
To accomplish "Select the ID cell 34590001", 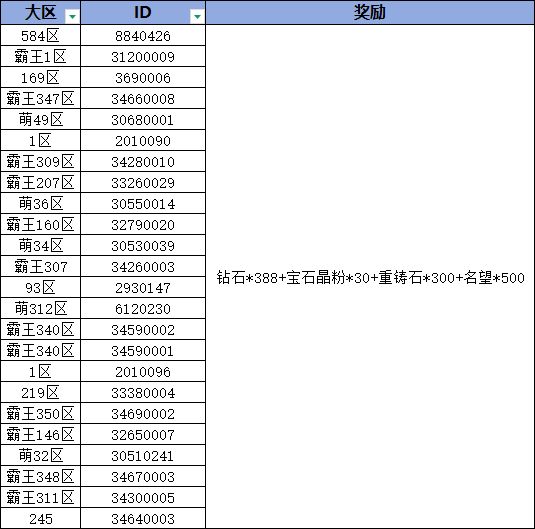I will click(x=143, y=350).
